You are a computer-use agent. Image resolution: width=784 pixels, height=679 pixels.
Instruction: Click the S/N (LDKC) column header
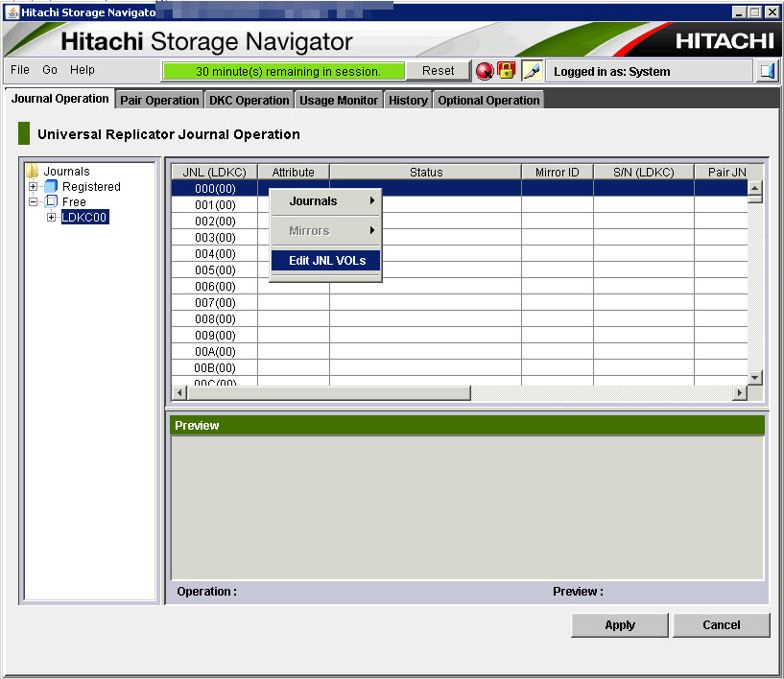pos(644,173)
